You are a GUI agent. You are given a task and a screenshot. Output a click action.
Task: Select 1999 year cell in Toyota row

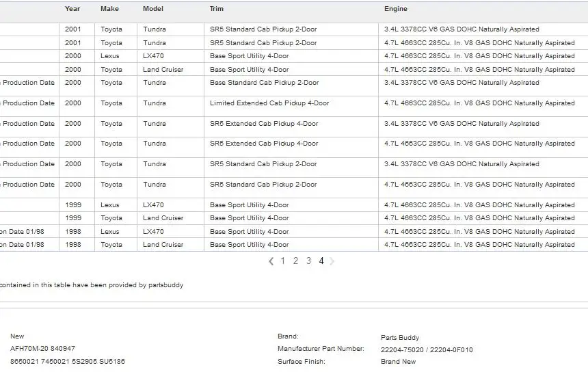[72, 218]
